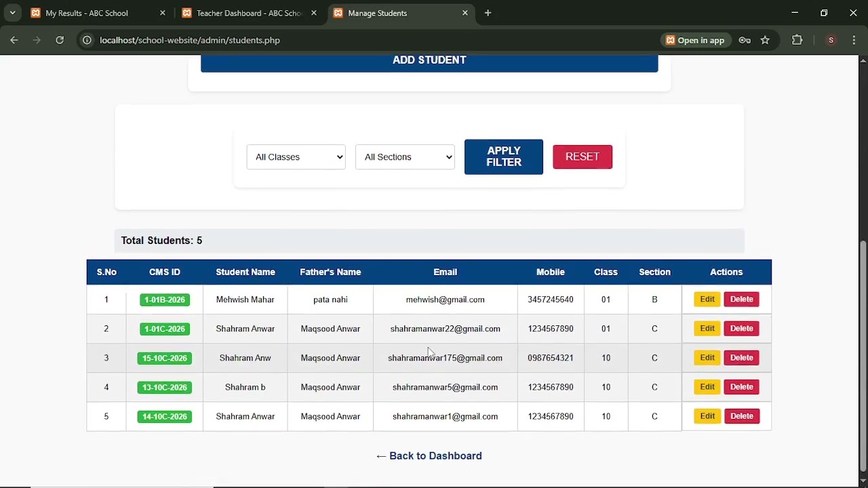Click email shahramanwar175@gmail.com
Image resolution: width=868 pixels, height=488 pixels.
click(446, 358)
